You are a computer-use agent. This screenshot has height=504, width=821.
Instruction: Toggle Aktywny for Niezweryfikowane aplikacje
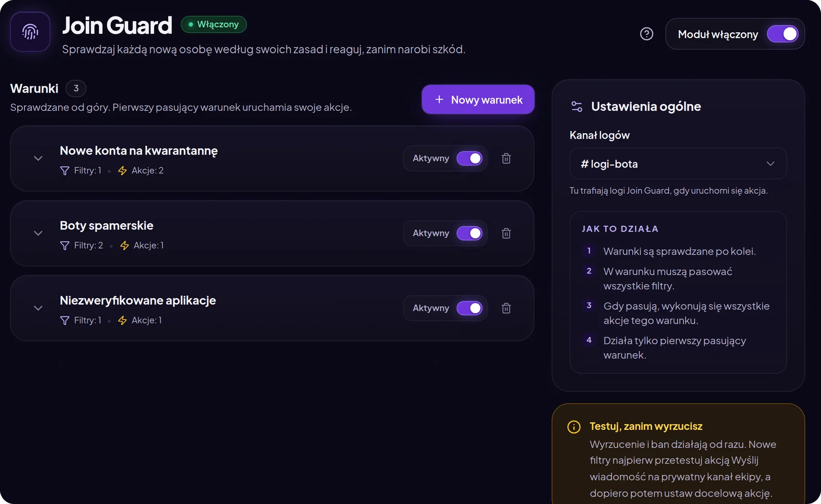tap(469, 308)
